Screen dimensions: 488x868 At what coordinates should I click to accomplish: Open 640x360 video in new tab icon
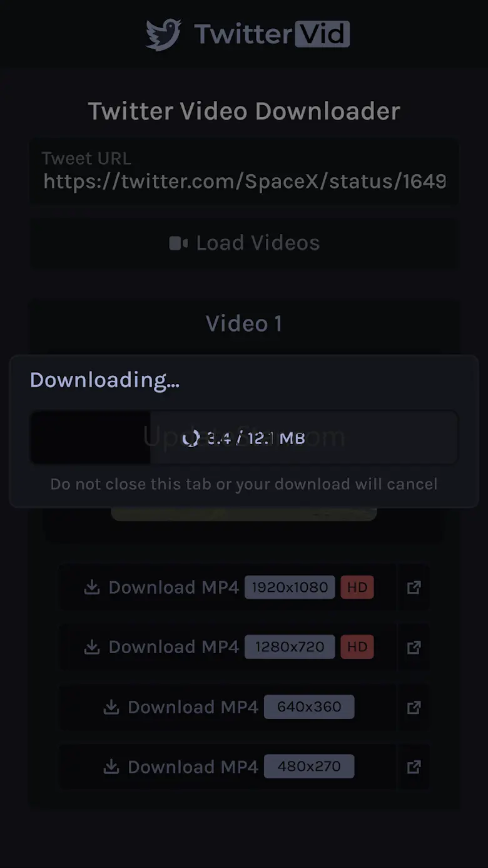414,707
